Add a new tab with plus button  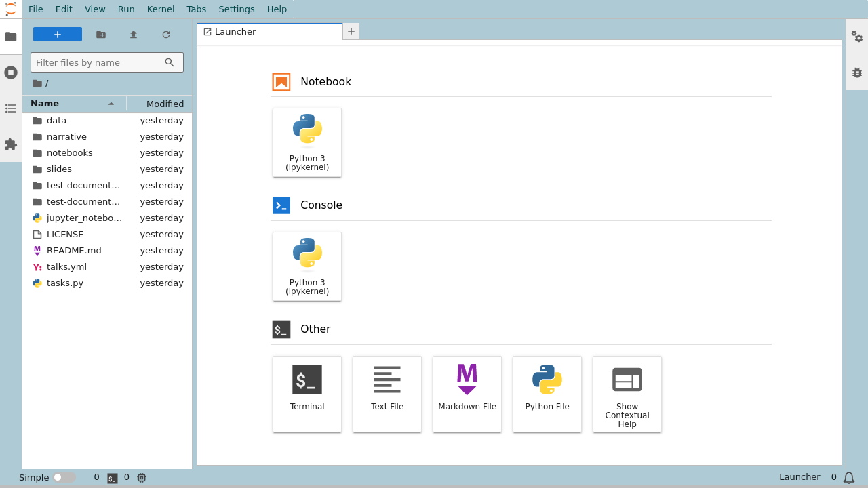351,31
